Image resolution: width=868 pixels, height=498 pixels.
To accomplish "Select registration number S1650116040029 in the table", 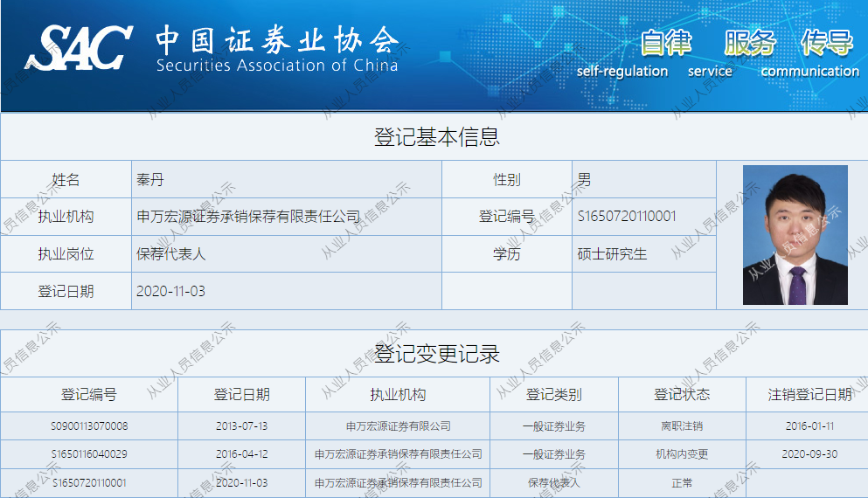I will pos(89,454).
